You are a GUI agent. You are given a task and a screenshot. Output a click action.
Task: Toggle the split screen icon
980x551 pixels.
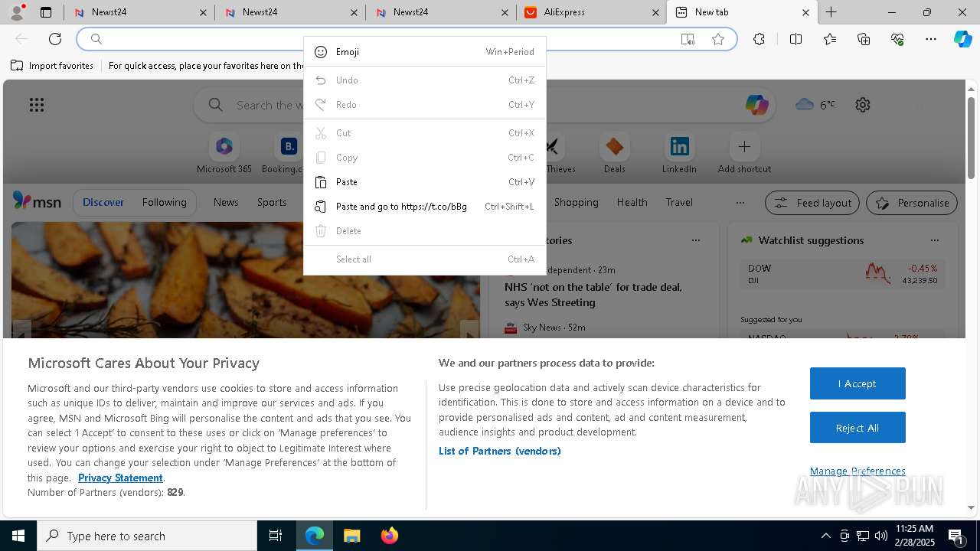[x=795, y=39]
